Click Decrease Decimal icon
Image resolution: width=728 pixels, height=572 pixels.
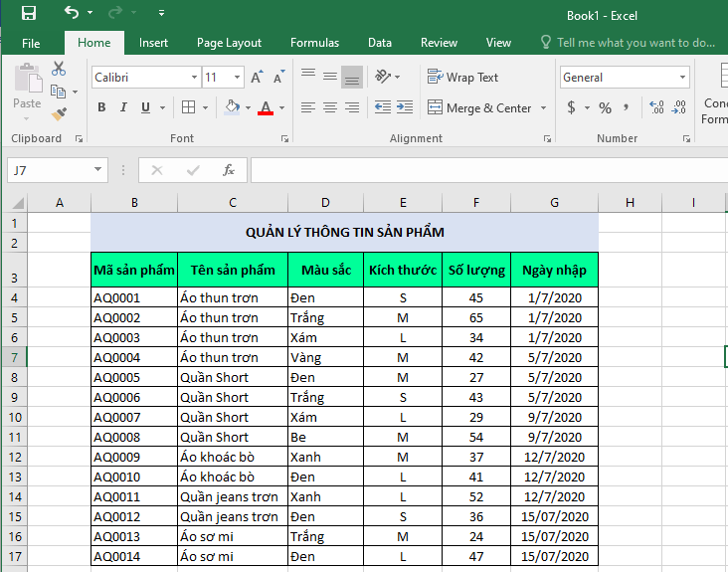point(679,107)
